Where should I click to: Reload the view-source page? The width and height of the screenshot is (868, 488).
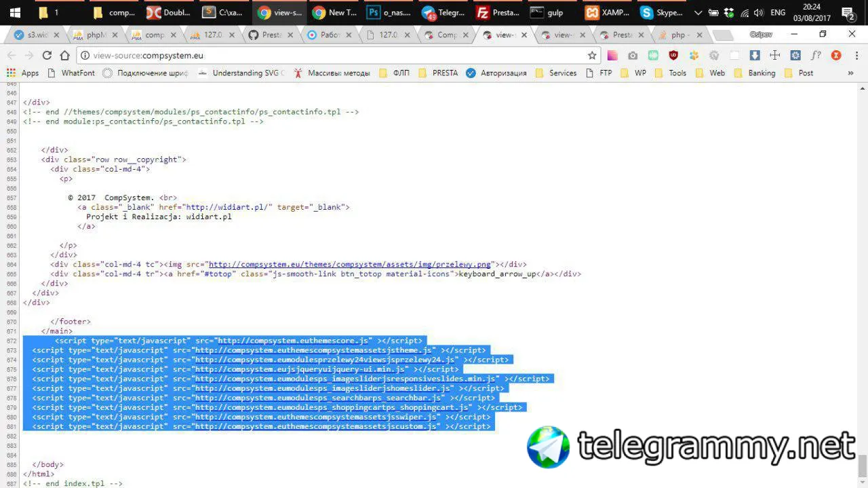pos(47,56)
